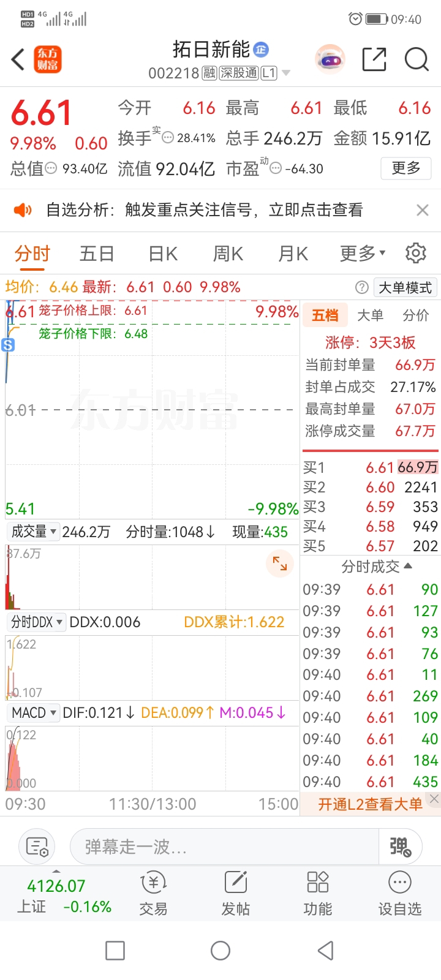Tap 当前封单量 66.9万 row
The height and width of the screenshot is (980, 441).
coord(370,365)
